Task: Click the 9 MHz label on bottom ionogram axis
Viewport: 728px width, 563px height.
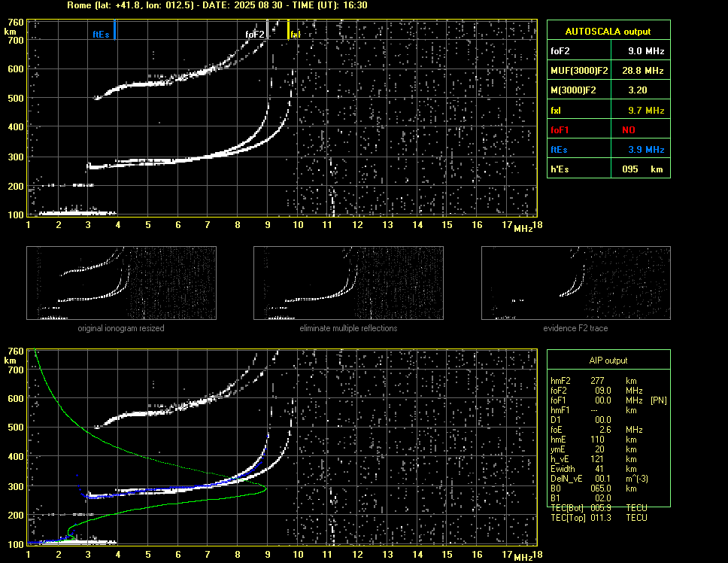Action: (x=268, y=554)
